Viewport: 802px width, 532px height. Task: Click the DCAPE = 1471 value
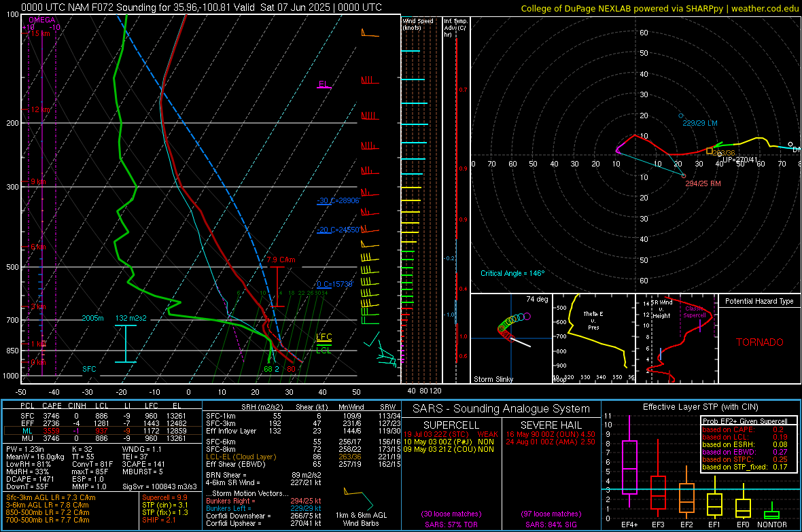coord(29,479)
